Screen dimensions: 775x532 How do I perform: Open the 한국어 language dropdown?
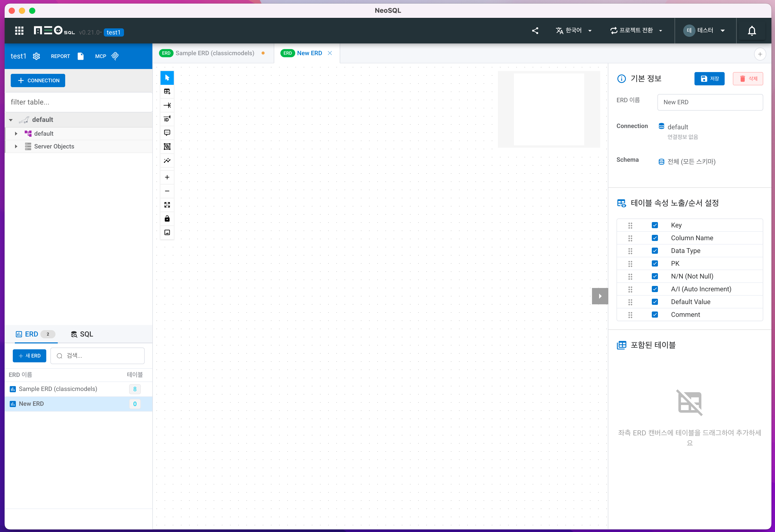coord(574,31)
